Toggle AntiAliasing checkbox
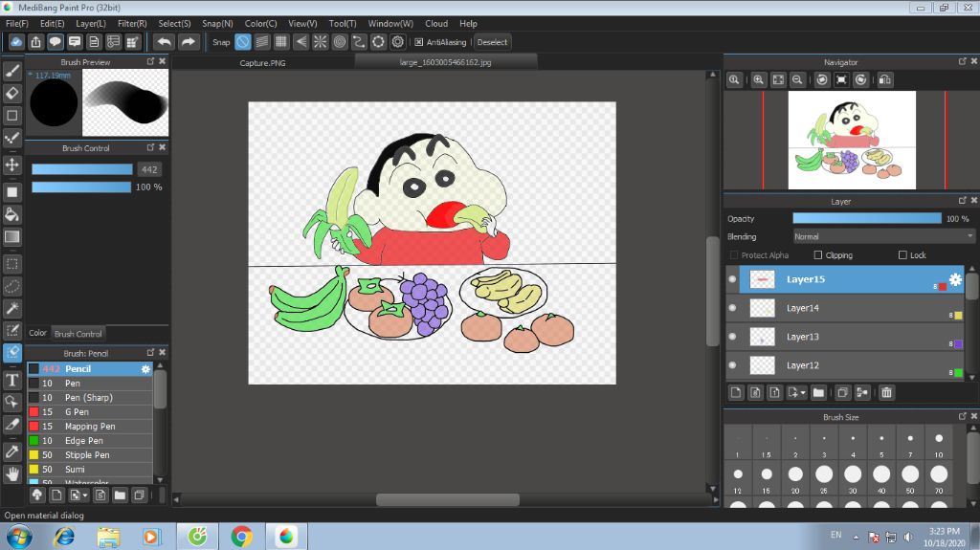This screenshot has height=550, width=980. pyautogui.click(x=419, y=42)
